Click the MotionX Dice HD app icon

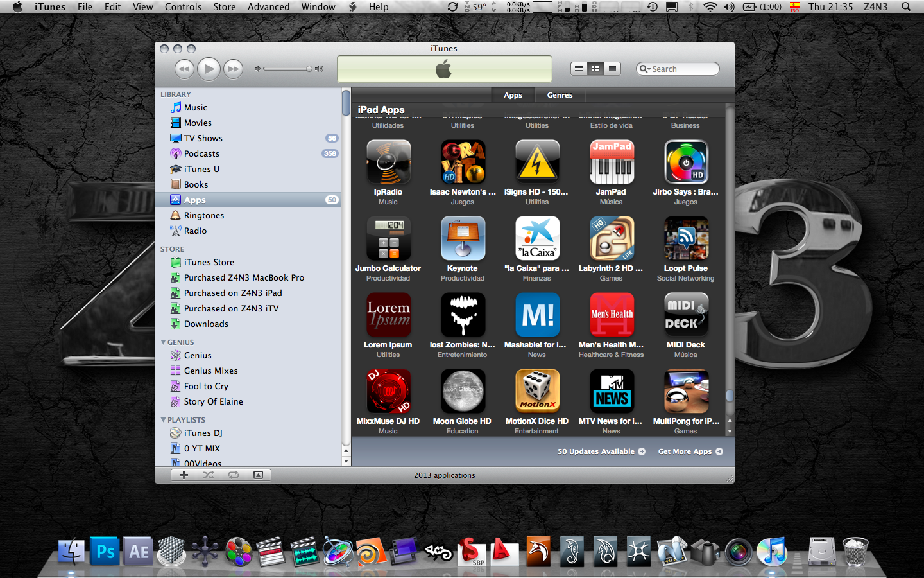[537, 391]
